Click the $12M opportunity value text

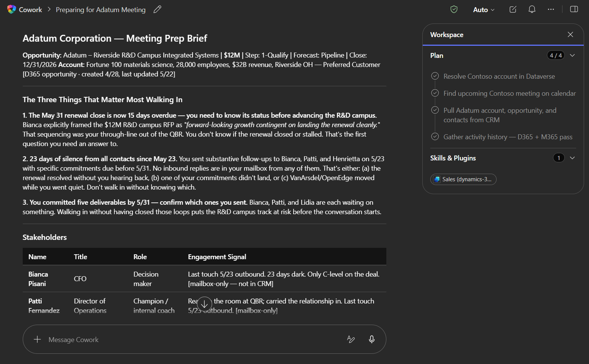[x=232, y=55]
